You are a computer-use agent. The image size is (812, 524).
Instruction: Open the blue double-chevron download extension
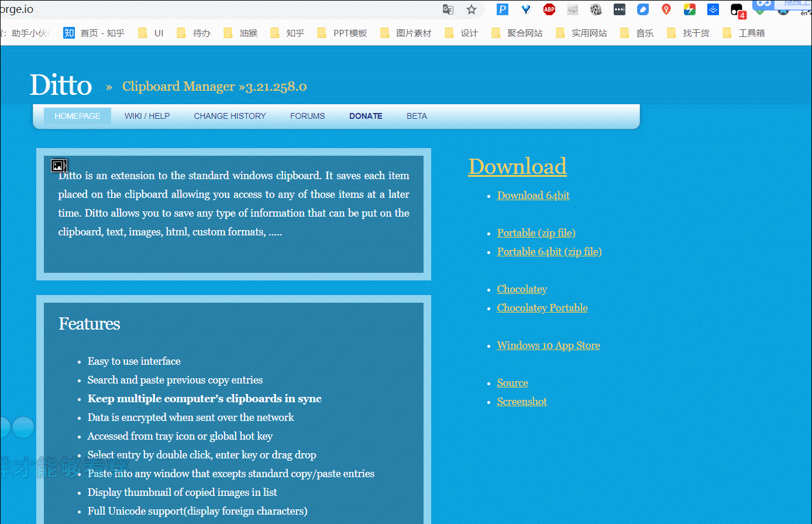(713, 9)
